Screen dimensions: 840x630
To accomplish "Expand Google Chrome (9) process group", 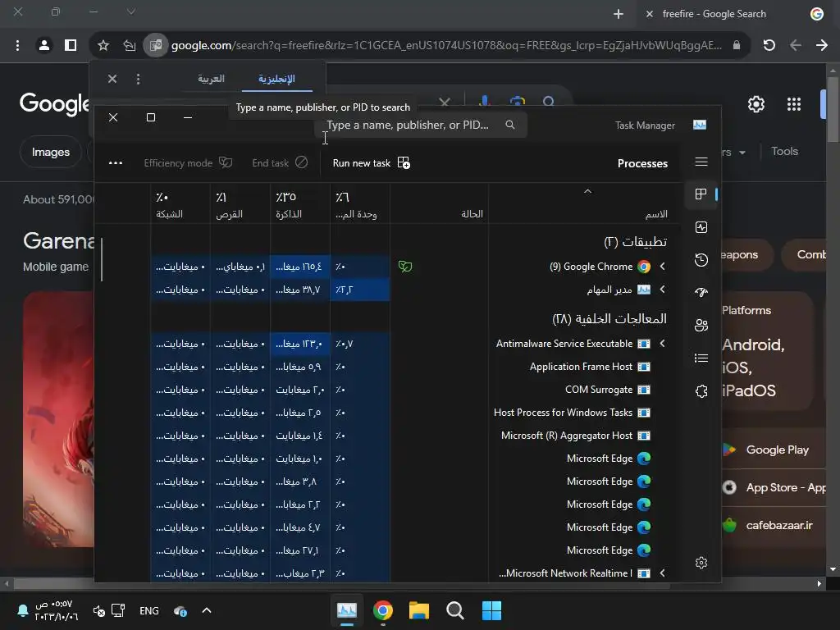I will (663, 267).
